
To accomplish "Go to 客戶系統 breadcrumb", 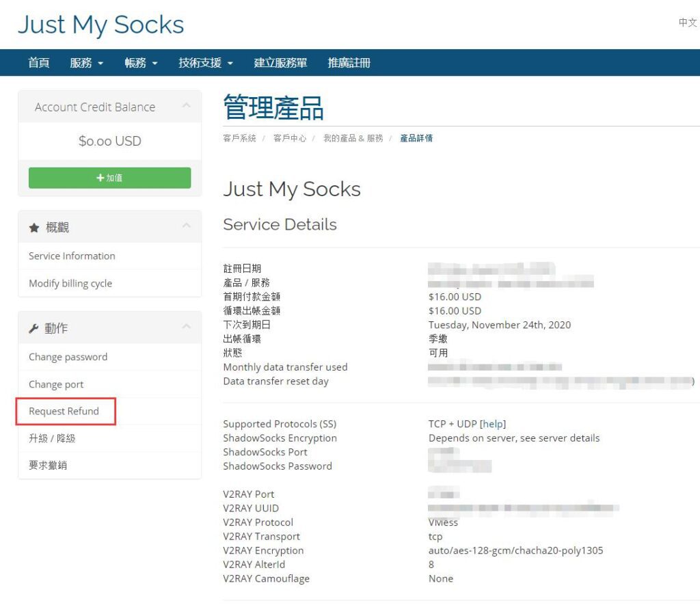I will (240, 138).
